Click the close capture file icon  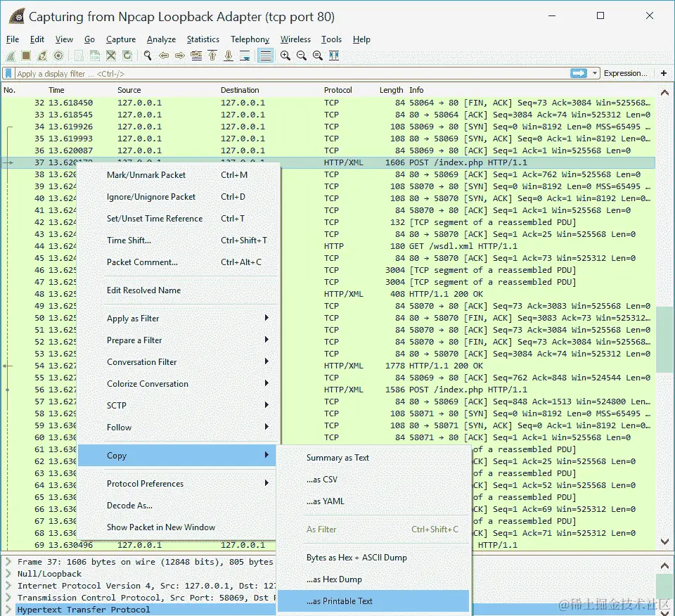click(111, 56)
